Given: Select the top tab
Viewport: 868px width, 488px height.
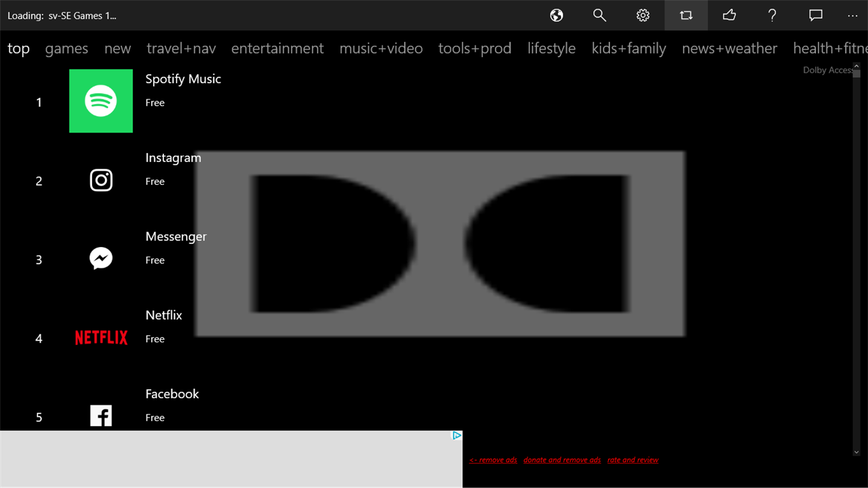Looking at the screenshot, I should coord(19,49).
